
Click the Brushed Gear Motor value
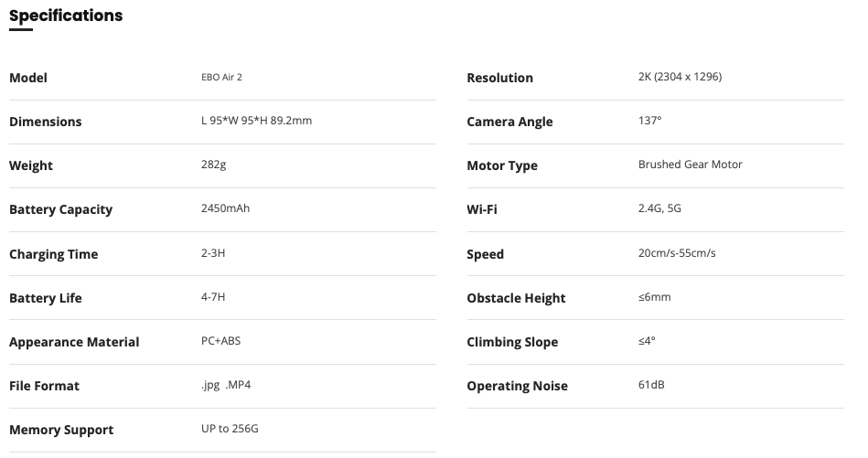point(690,165)
